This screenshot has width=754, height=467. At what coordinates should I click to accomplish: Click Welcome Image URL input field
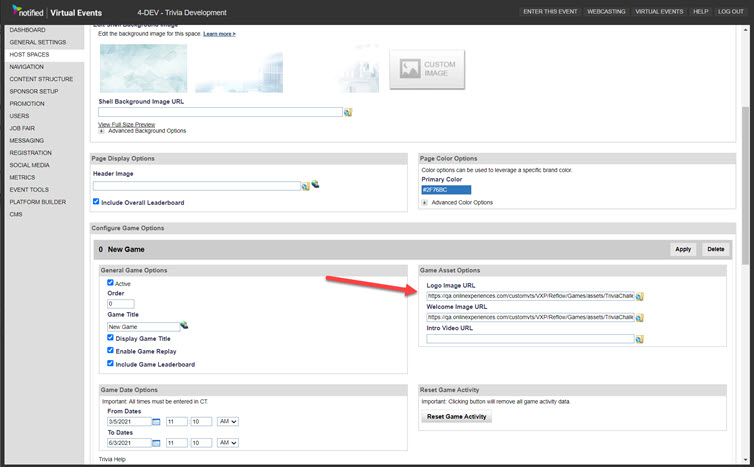tap(530, 317)
